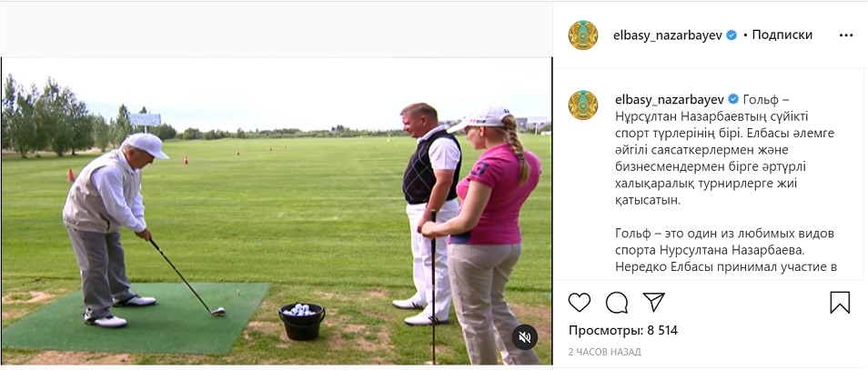Image resolution: width=868 pixels, height=370 pixels.
Task: Open the three-dots more options menu
Action: pos(846,35)
